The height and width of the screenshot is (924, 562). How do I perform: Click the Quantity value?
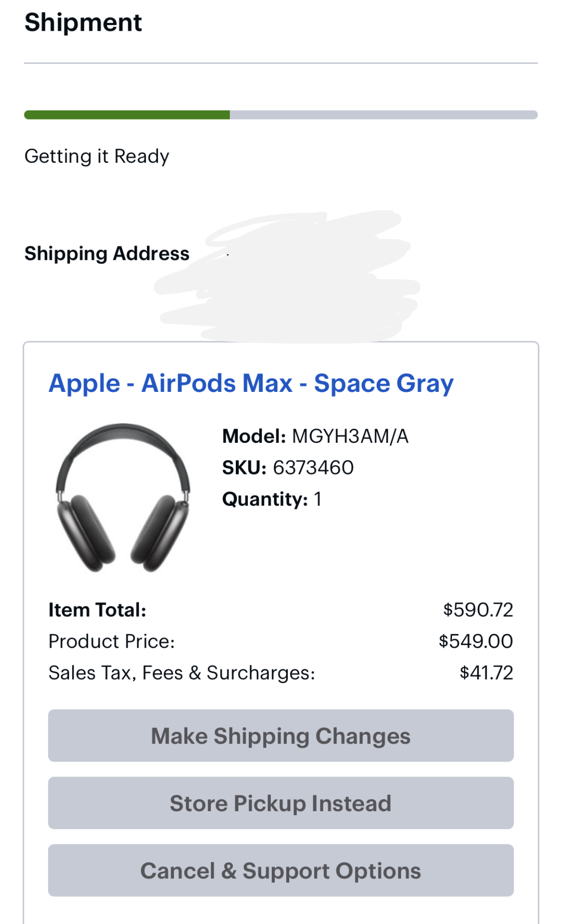[x=318, y=499]
